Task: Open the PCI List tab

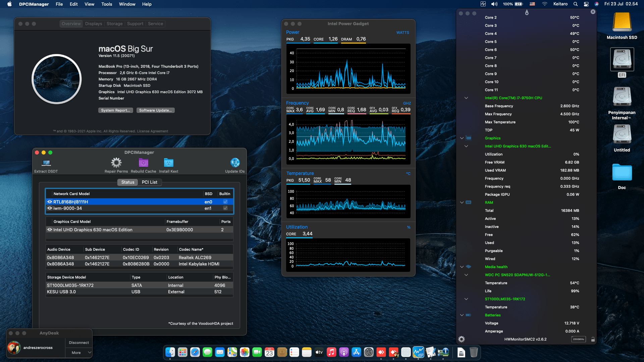Action: coord(150,182)
